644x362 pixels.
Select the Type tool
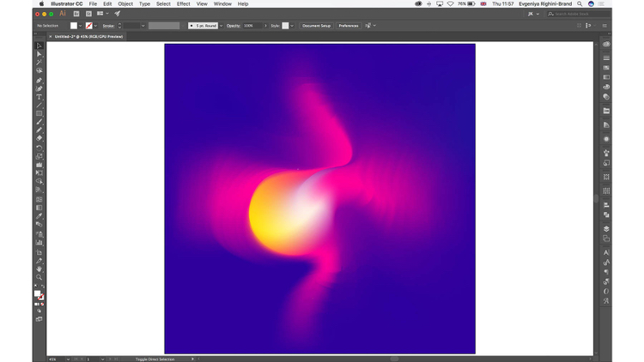[39, 97]
